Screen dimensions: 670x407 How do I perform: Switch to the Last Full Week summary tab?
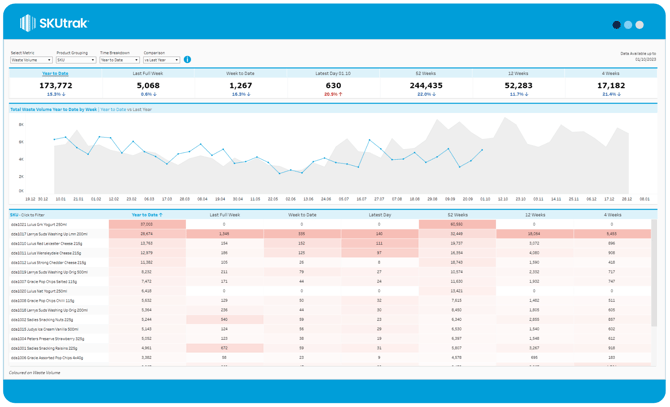(x=148, y=73)
